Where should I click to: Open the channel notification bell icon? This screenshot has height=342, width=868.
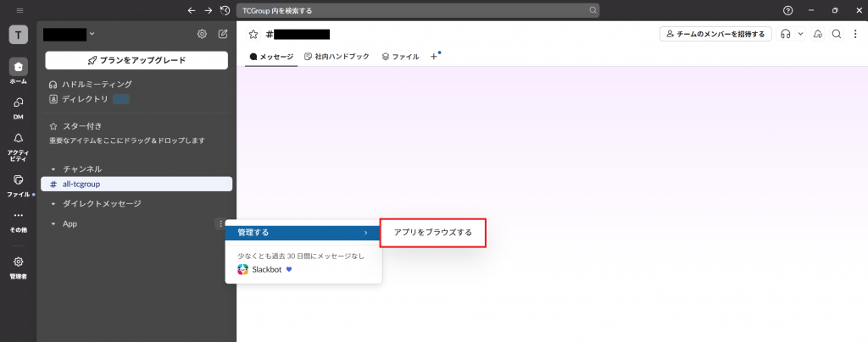[x=818, y=34]
